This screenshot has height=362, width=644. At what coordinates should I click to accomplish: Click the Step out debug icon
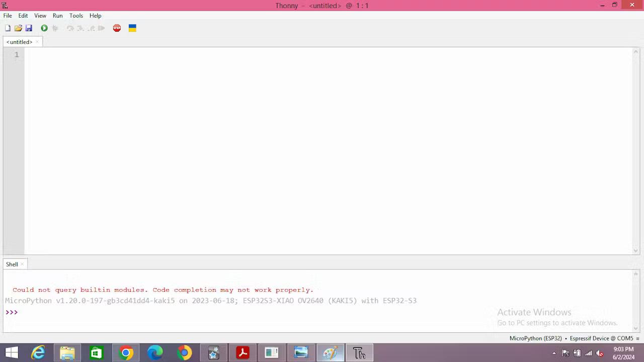[91, 28]
